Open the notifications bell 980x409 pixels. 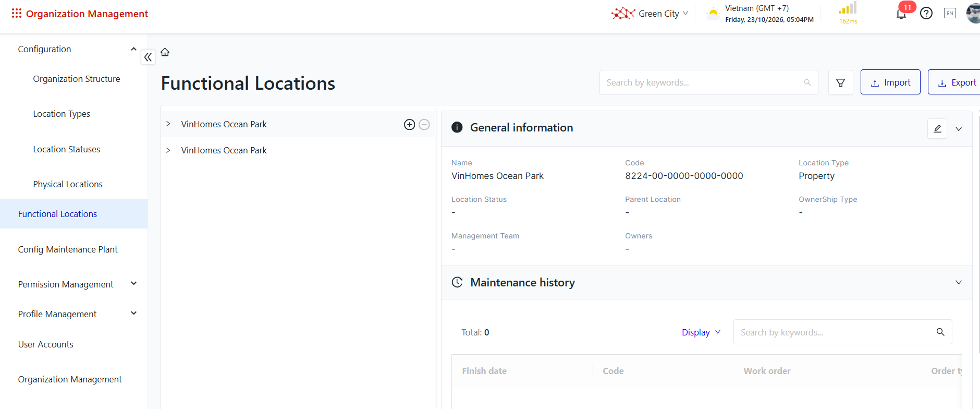click(x=901, y=14)
